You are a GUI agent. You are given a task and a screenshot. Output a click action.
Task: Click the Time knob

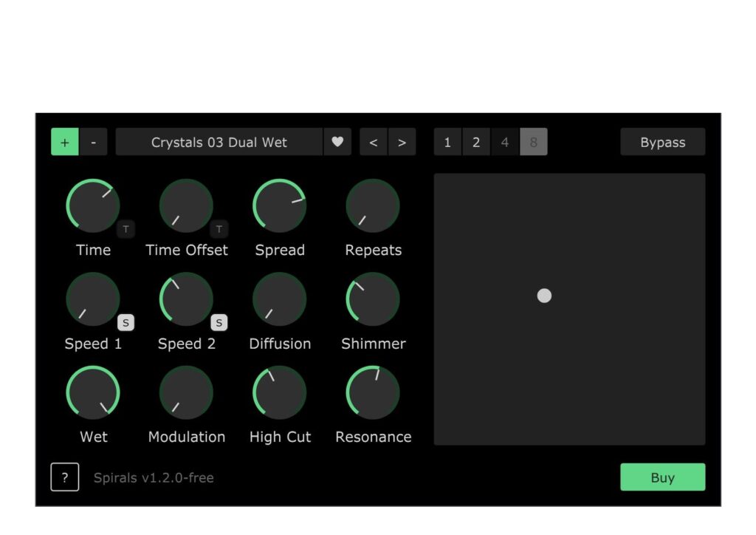93,205
